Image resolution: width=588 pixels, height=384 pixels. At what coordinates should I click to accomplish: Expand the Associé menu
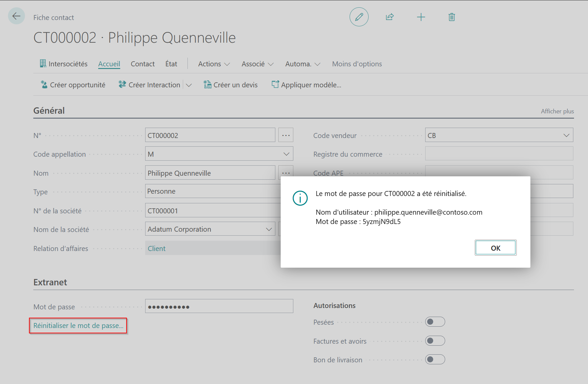pos(258,64)
